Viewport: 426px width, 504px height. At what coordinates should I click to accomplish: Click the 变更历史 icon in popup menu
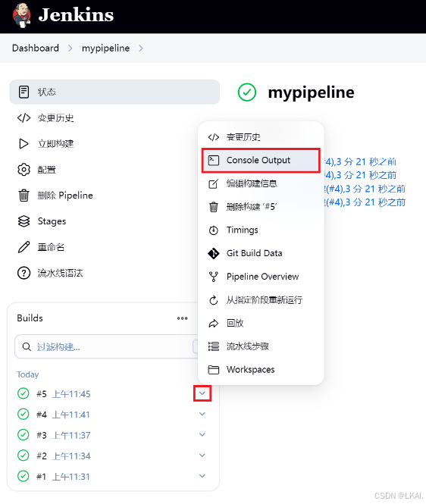pyautogui.click(x=214, y=137)
